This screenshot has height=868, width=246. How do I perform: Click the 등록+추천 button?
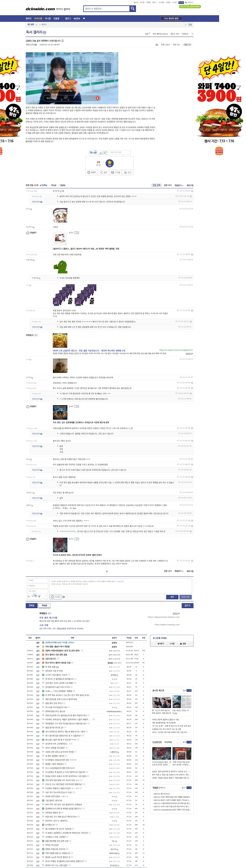click(x=186, y=597)
